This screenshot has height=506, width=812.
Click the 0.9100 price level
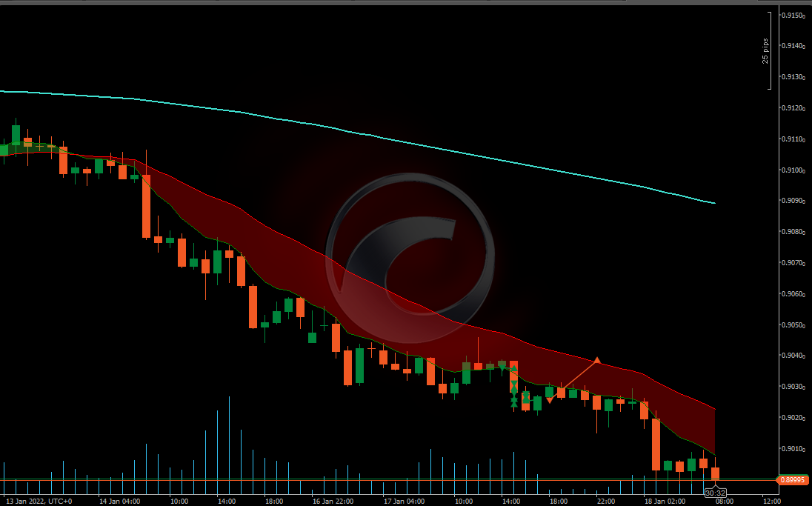[x=793, y=170]
